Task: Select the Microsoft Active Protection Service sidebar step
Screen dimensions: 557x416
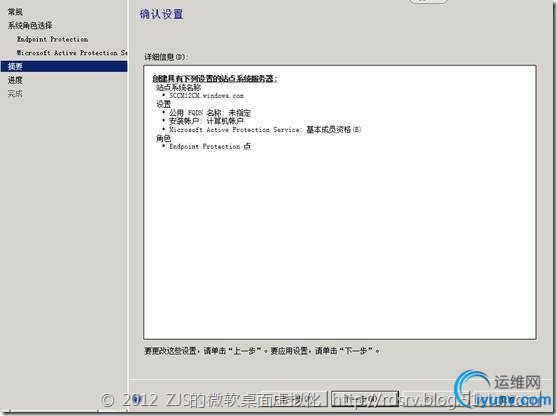Action: click(72, 53)
